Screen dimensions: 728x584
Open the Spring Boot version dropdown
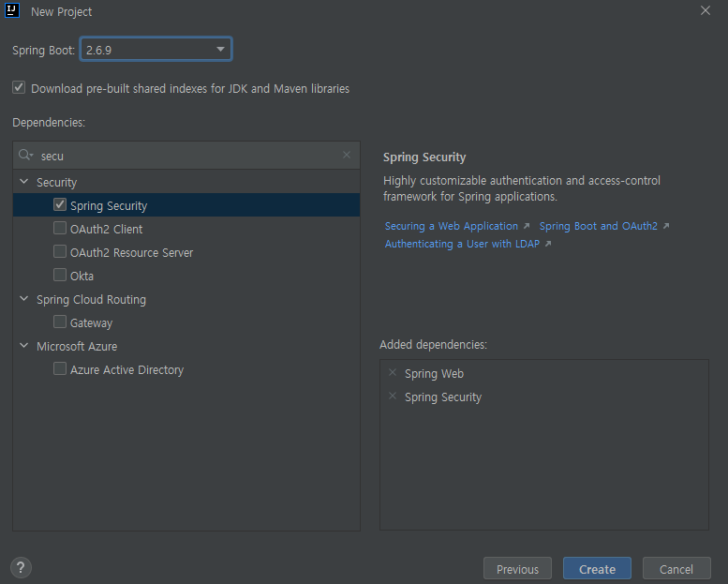156,50
